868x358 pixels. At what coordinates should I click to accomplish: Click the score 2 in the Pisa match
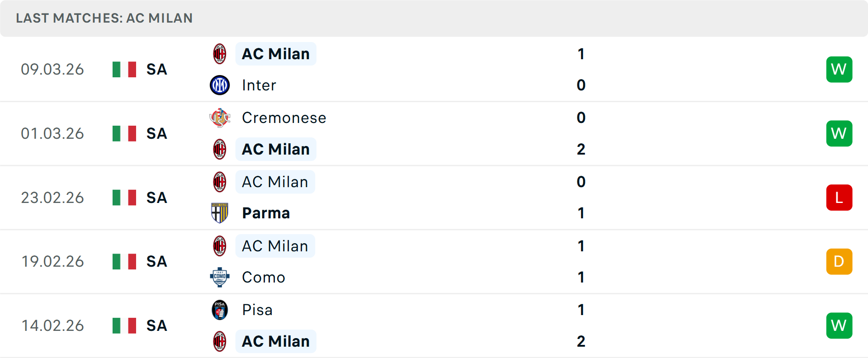tap(581, 342)
